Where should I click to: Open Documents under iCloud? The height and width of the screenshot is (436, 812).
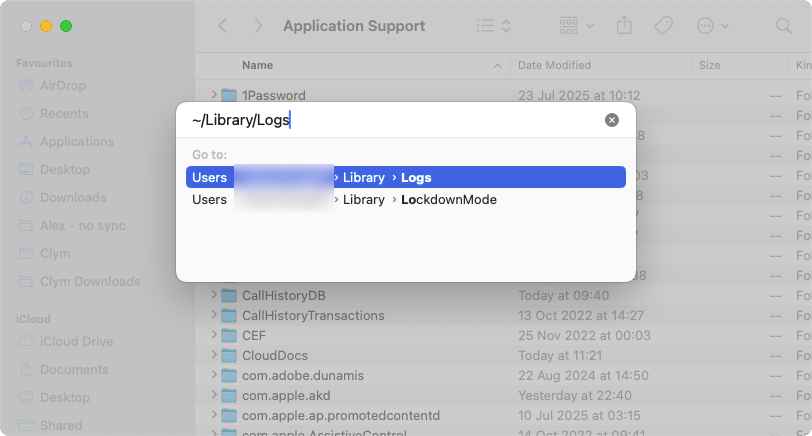tap(74, 369)
